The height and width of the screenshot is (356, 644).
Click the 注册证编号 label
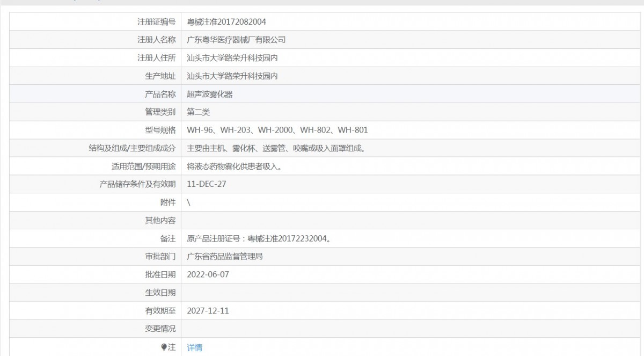pyautogui.click(x=157, y=21)
